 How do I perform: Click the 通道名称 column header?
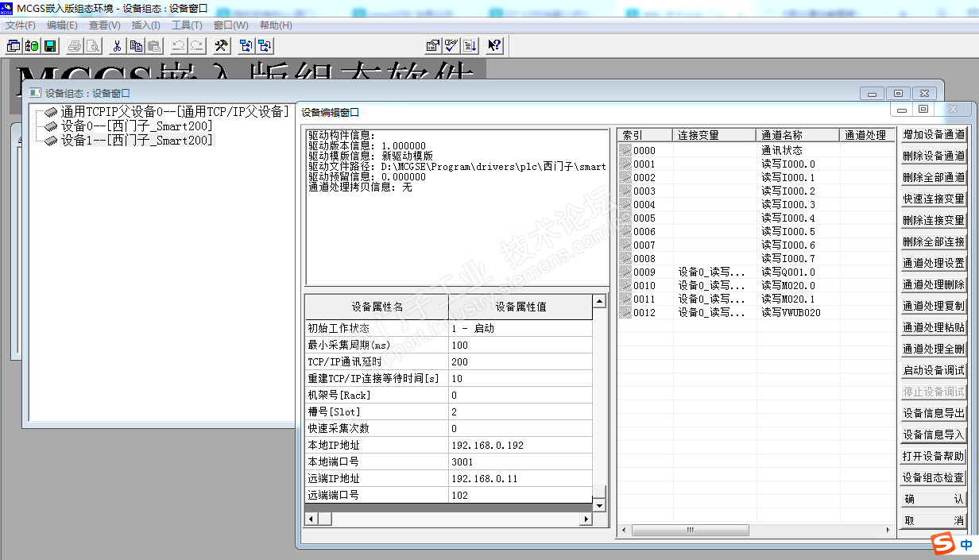(798, 135)
